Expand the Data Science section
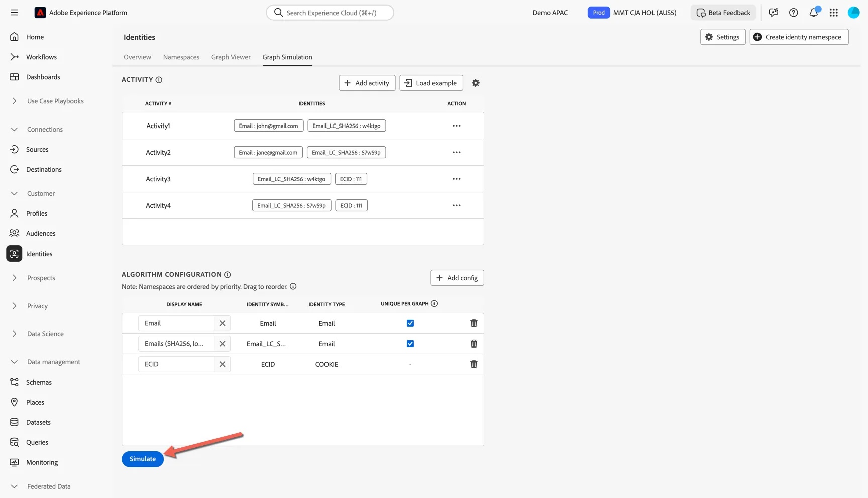This screenshot has width=868, height=498. pyautogui.click(x=14, y=334)
